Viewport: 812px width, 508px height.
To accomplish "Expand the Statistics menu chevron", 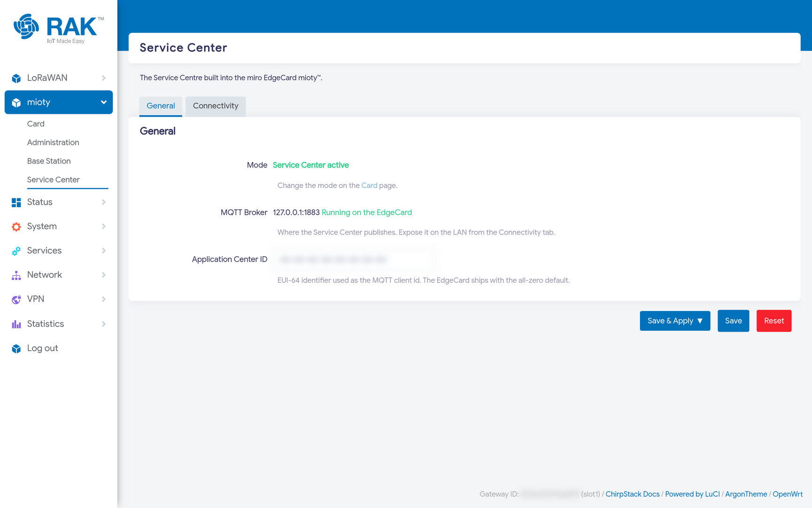I will tap(103, 324).
